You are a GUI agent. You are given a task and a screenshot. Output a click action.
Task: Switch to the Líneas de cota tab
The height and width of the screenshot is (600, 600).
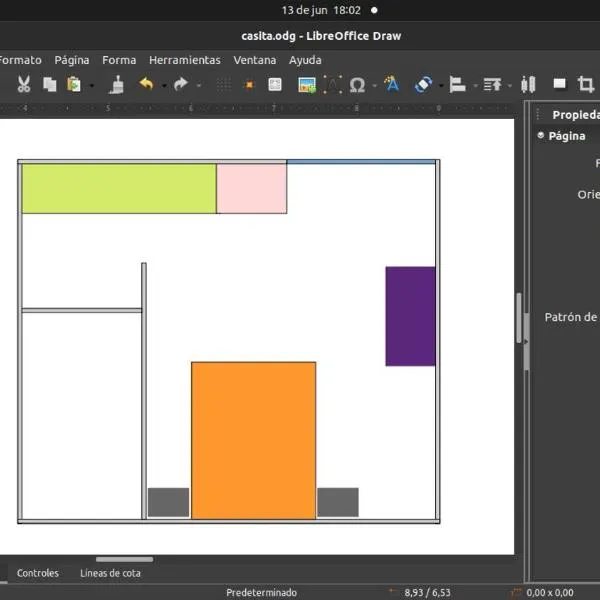[x=110, y=573]
